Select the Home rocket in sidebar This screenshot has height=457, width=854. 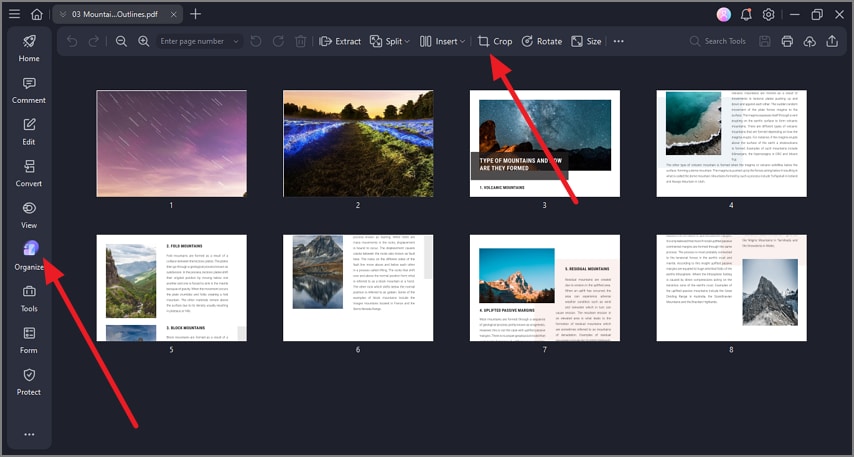click(x=29, y=48)
